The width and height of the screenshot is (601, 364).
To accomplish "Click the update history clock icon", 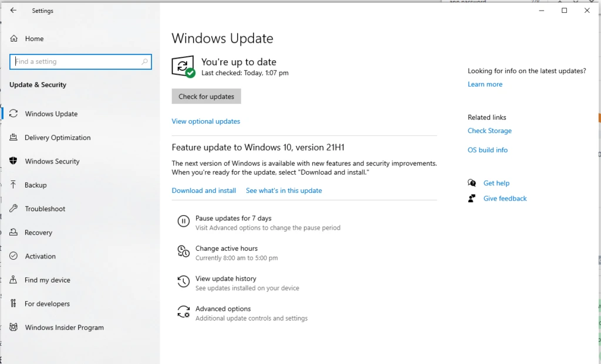I will click(x=183, y=281).
